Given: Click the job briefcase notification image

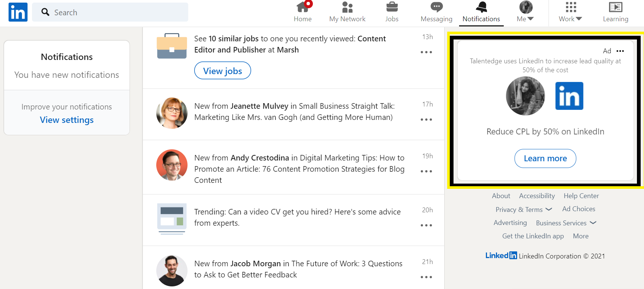Looking at the screenshot, I should 172,46.
